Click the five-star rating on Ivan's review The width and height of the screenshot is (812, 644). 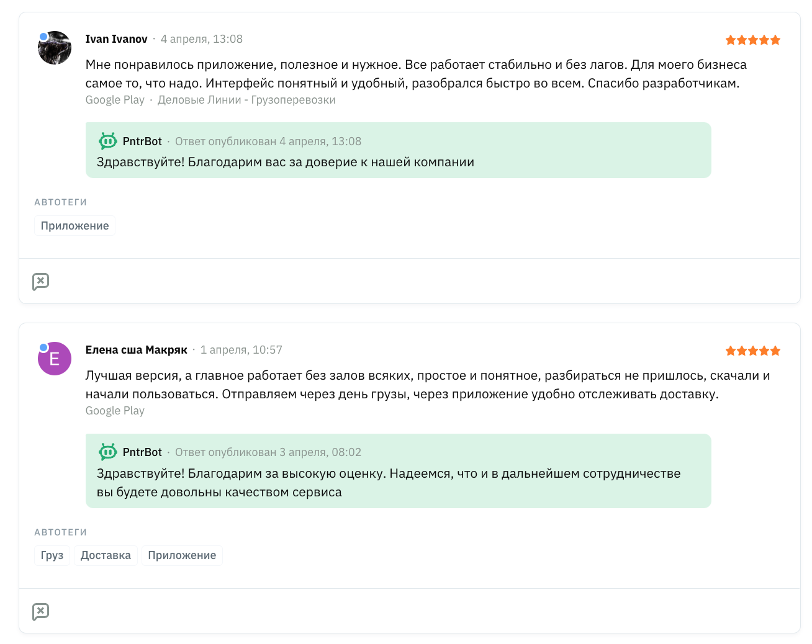click(752, 40)
